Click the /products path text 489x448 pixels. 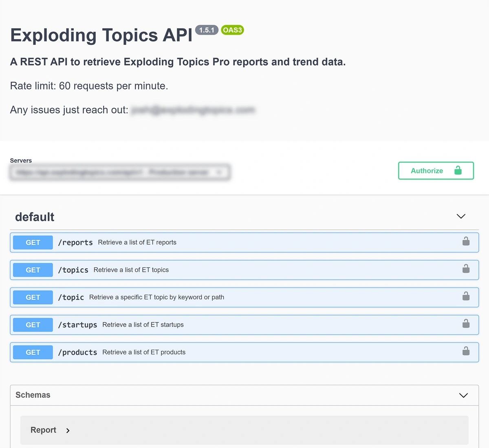tap(77, 352)
